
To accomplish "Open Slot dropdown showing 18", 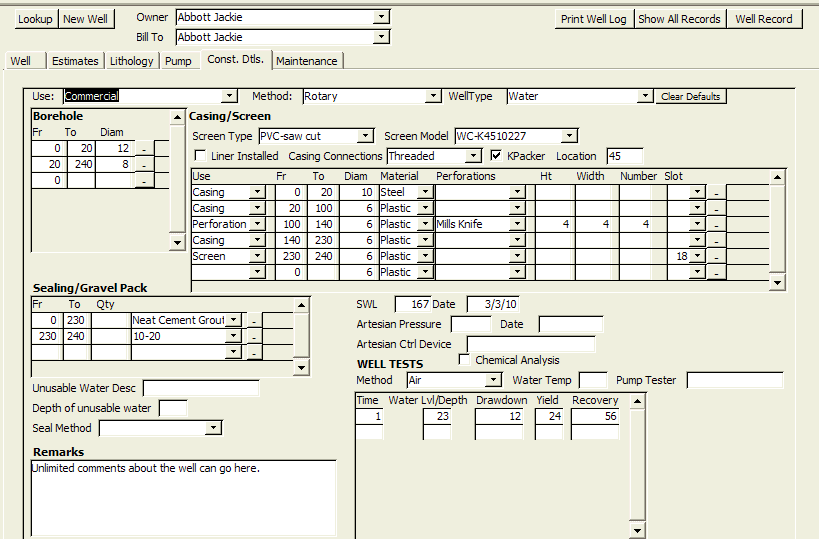I will coord(697,256).
